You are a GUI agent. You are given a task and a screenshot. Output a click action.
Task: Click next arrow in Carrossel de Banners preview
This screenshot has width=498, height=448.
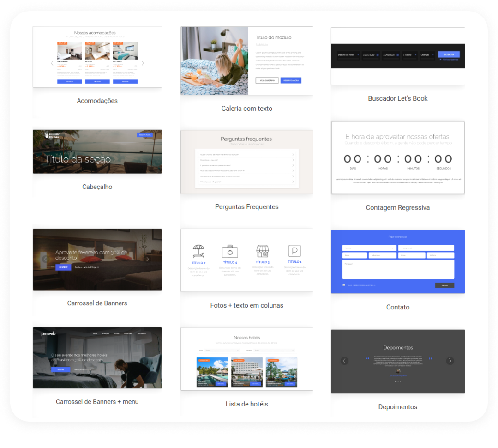pos(147,259)
